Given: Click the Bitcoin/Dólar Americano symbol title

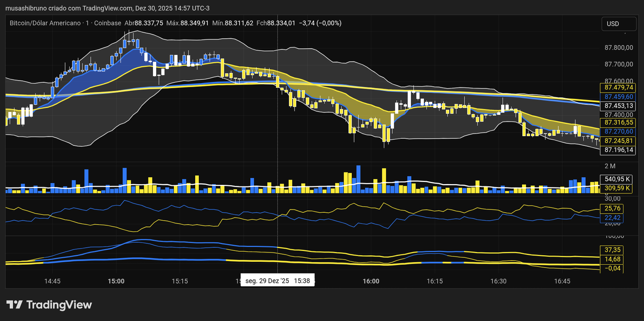Looking at the screenshot, I should pos(45,23).
